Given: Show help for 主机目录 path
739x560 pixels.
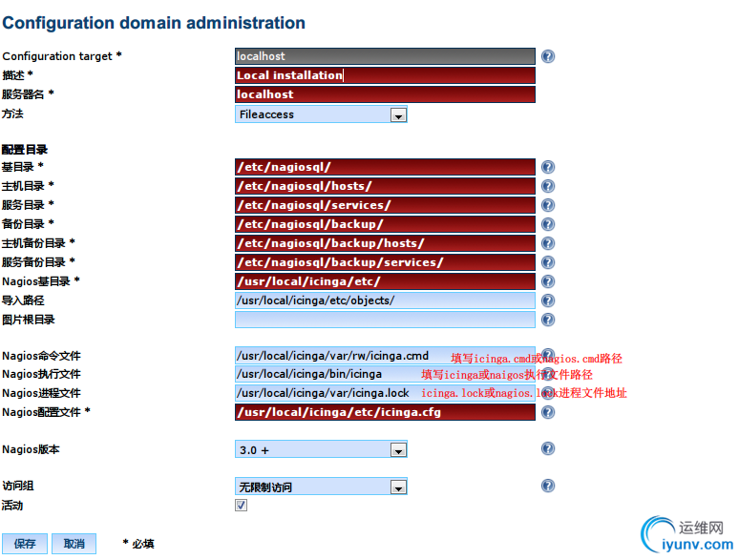Looking at the screenshot, I should pyautogui.click(x=548, y=186).
